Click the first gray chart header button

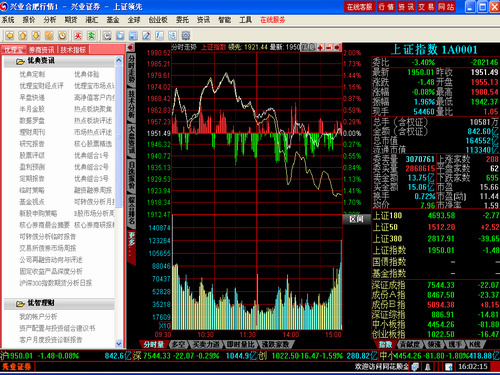pyautogui.click(x=304, y=47)
